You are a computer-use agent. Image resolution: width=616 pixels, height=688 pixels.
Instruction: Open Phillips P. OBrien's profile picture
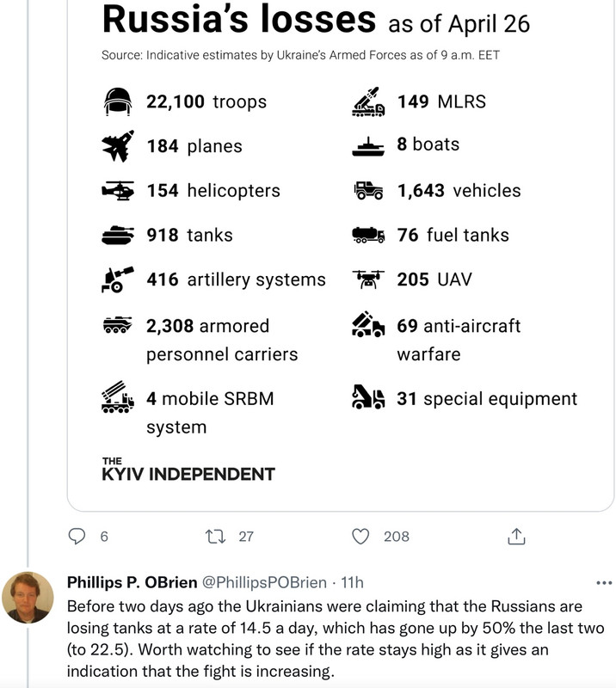(x=28, y=597)
